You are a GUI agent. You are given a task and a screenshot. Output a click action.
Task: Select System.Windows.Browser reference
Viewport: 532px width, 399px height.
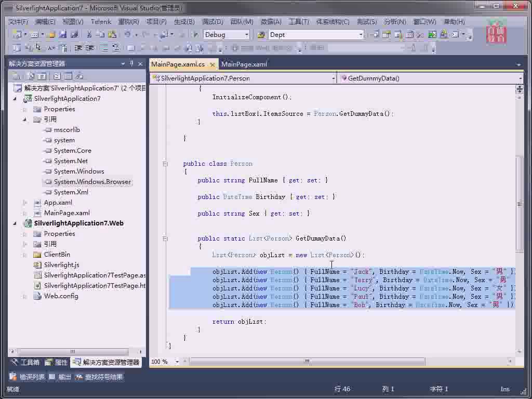point(92,182)
